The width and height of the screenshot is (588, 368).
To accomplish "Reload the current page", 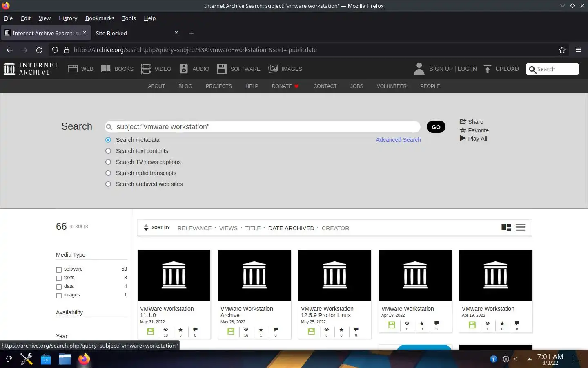I will click(39, 50).
